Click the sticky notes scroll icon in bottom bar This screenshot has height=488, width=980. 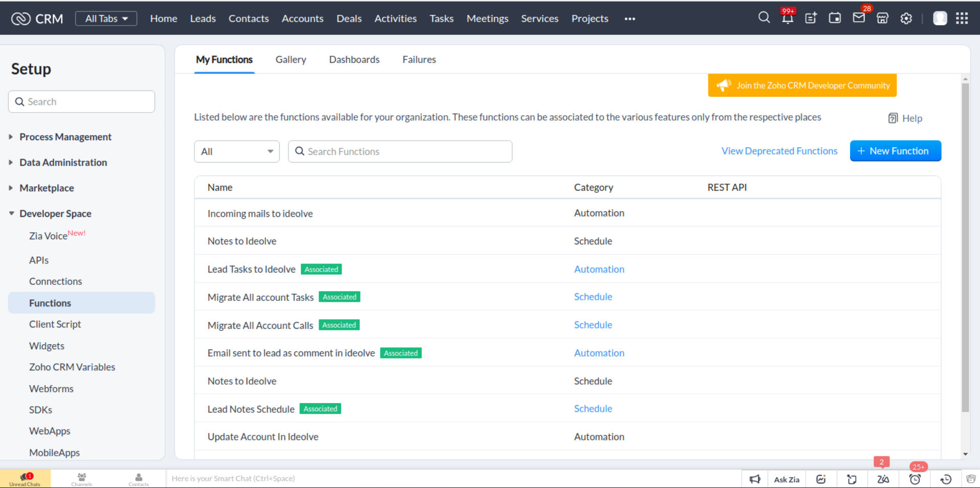tap(852, 479)
